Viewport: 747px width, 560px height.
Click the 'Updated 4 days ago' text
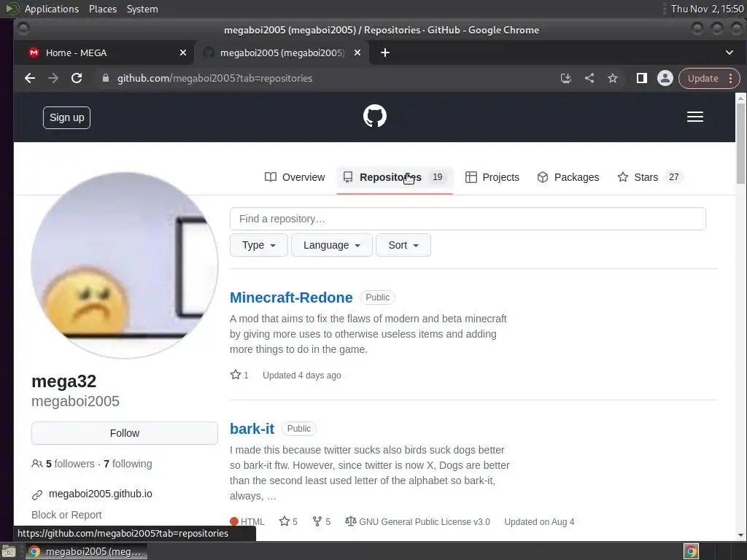[x=301, y=376]
